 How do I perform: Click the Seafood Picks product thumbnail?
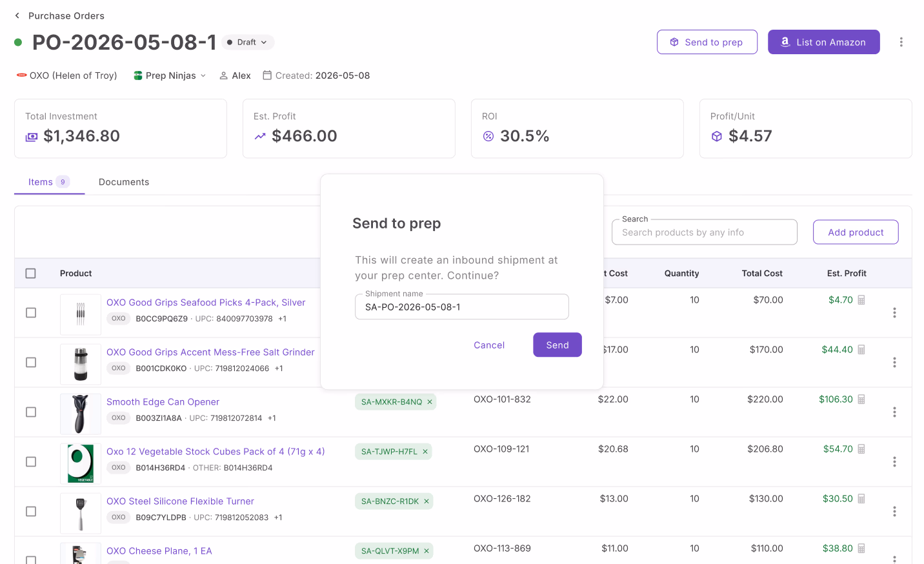tap(81, 314)
